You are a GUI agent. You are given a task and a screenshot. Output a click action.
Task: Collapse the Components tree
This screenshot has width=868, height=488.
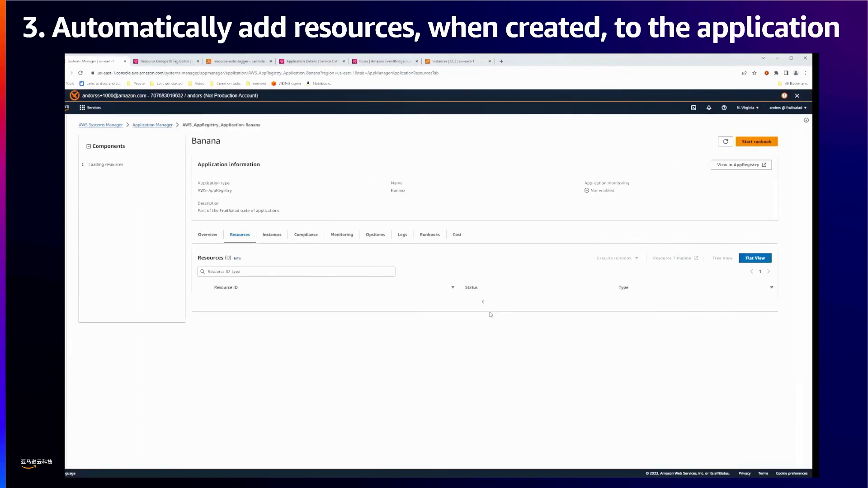tap(89, 146)
